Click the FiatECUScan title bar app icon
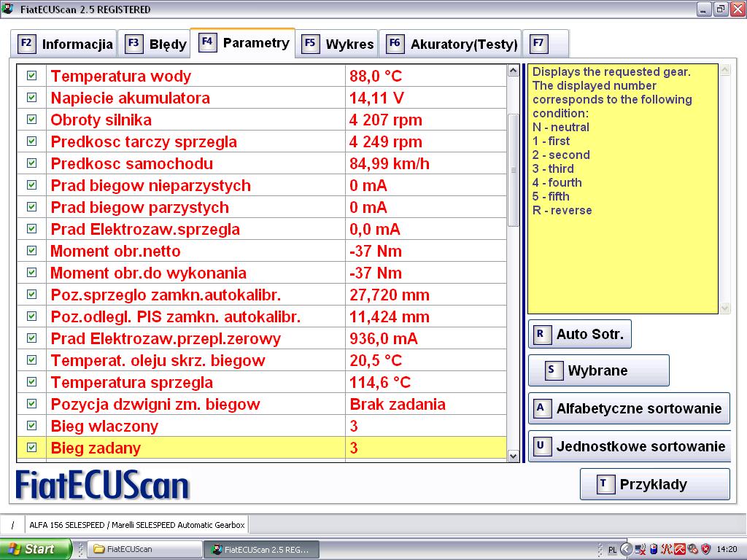This screenshot has width=747, height=560. click(x=7, y=9)
